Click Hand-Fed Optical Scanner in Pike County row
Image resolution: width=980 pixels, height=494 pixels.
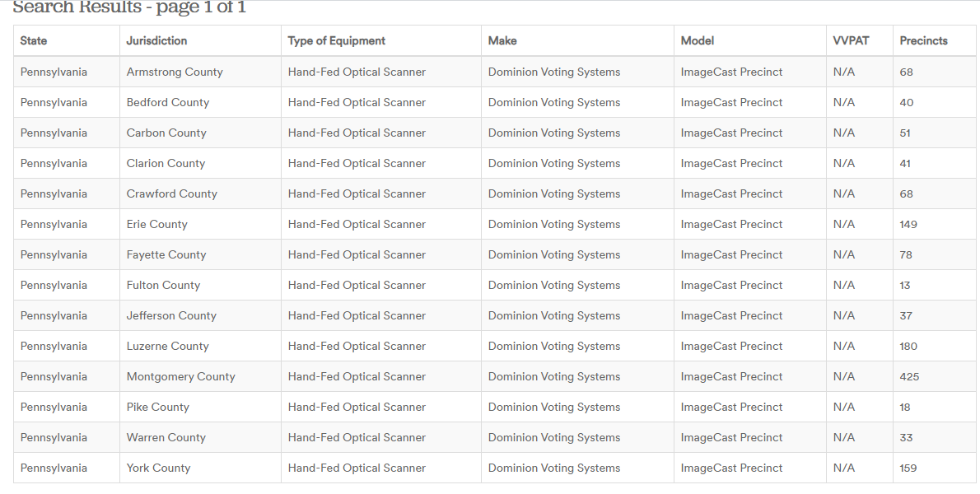pyautogui.click(x=357, y=408)
